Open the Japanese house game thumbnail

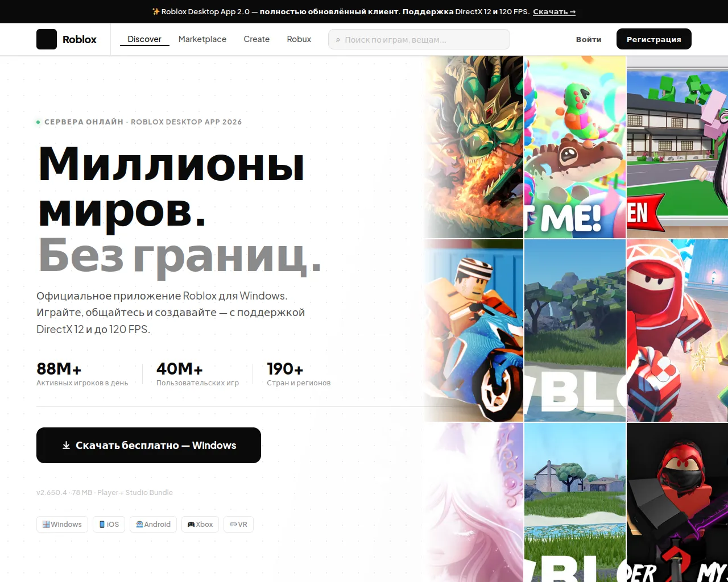pos(677,147)
